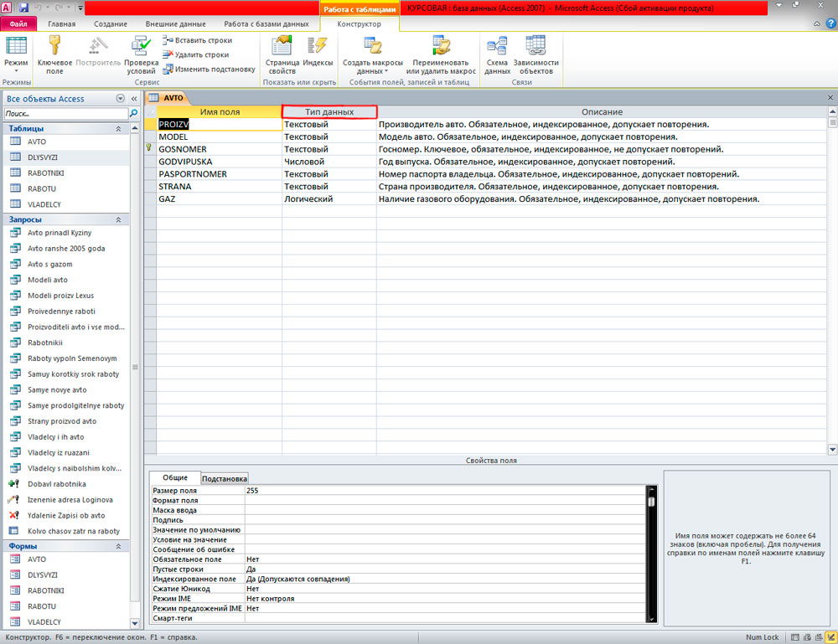Collapse the navigation pane with the double chevron
The width and height of the screenshot is (838, 644).
click(x=134, y=99)
